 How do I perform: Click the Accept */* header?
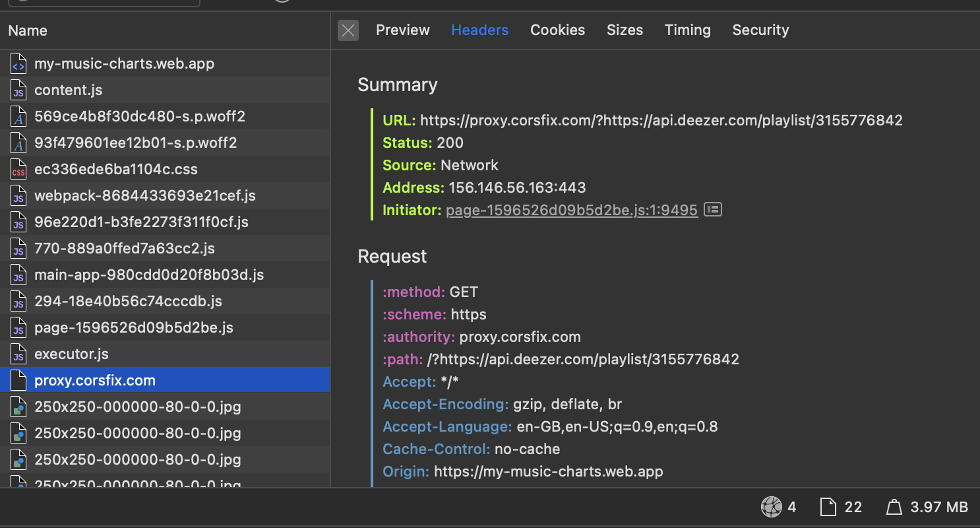click(420, 382)
